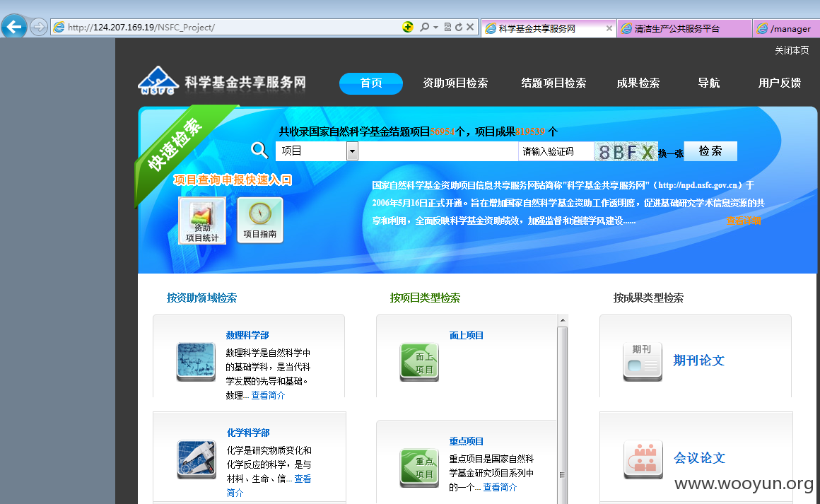Click the 会议论文 link
The width and height of the screenshot is (820, 504).
point(699,458)
